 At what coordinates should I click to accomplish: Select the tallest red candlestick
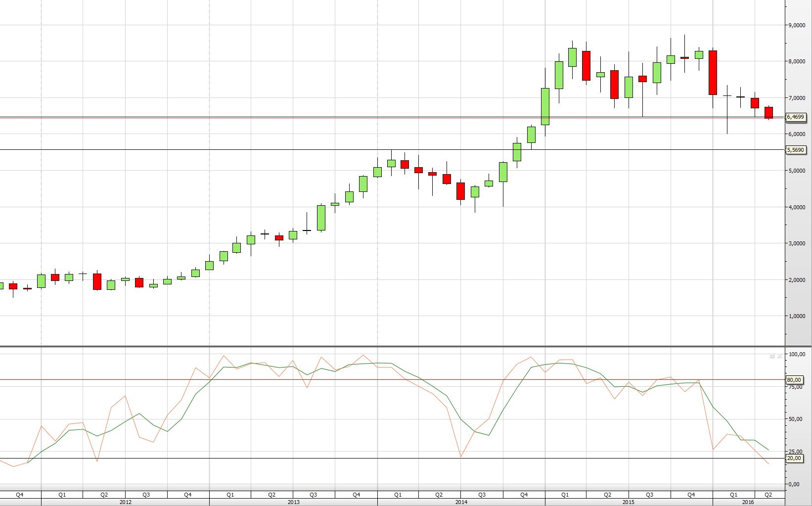713,73
